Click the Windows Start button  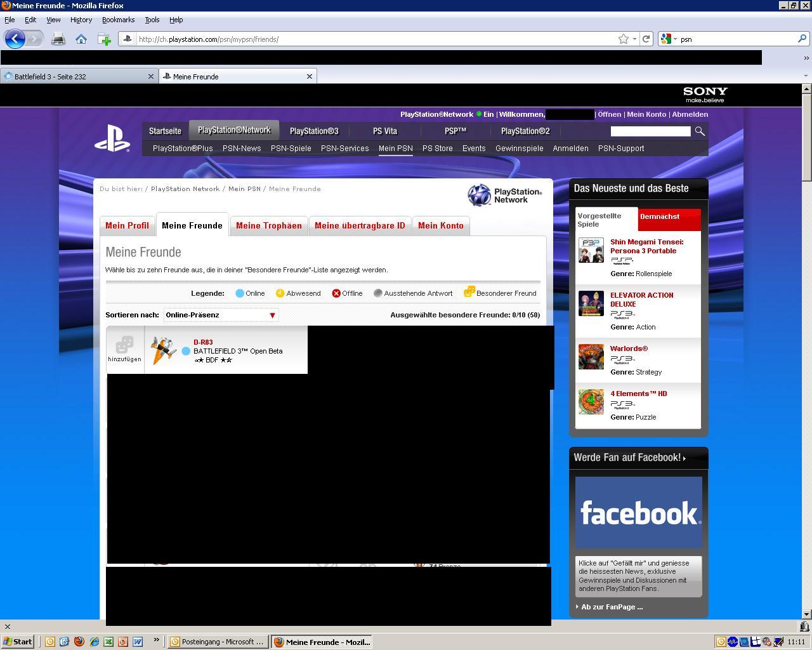[18, 642]
